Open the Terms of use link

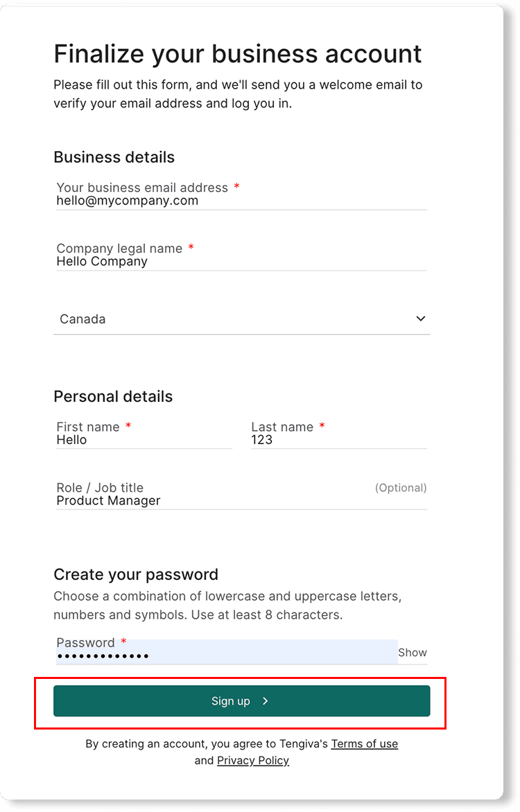coord(364,744)
